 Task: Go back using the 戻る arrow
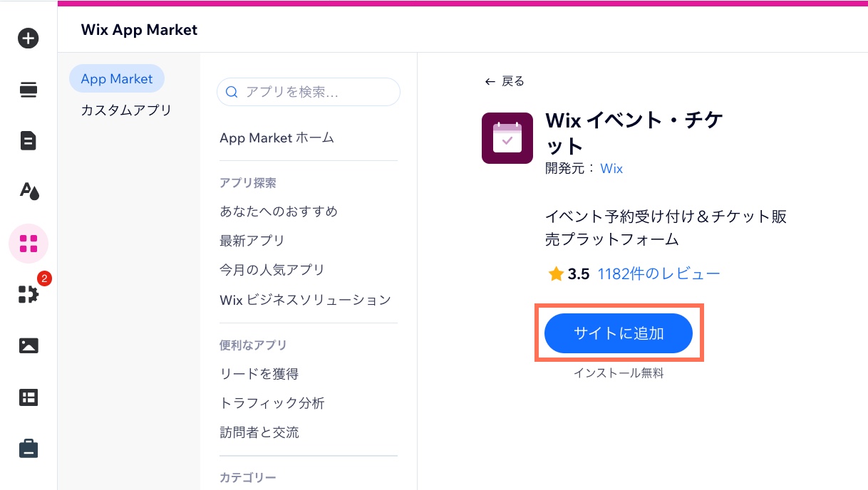tap(504, 80)
